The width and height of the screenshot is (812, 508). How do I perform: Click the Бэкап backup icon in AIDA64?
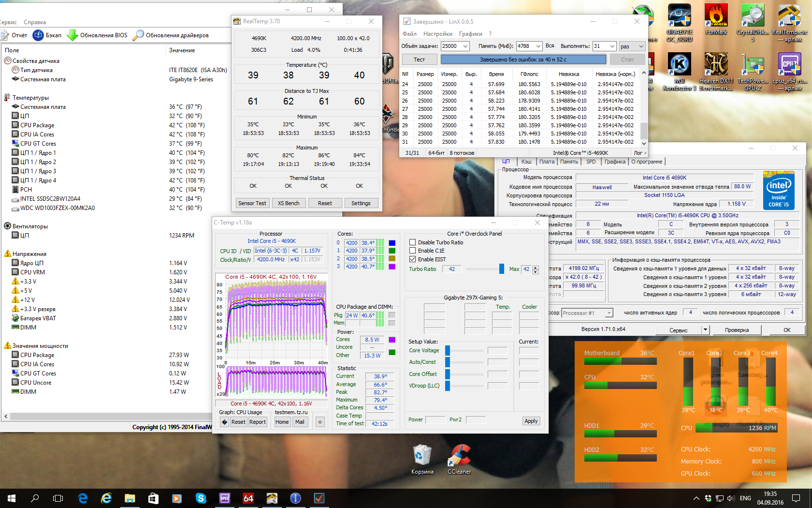[38, 35]
